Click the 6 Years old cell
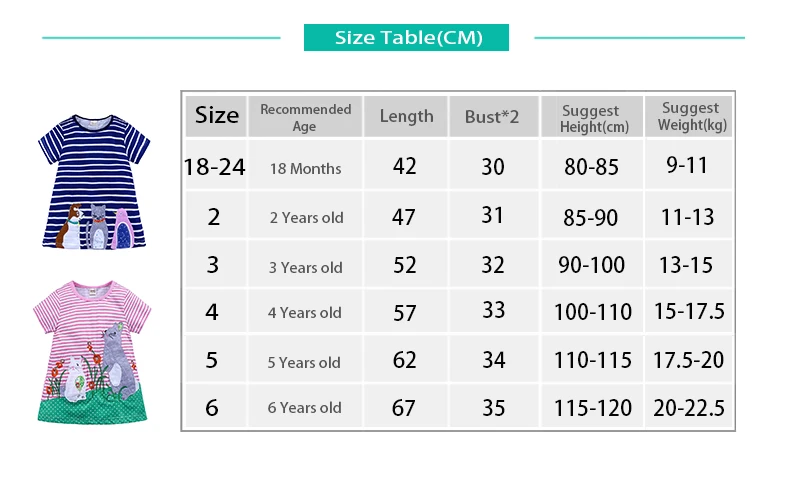Screen dimensions: 796x483 [306, 406]
